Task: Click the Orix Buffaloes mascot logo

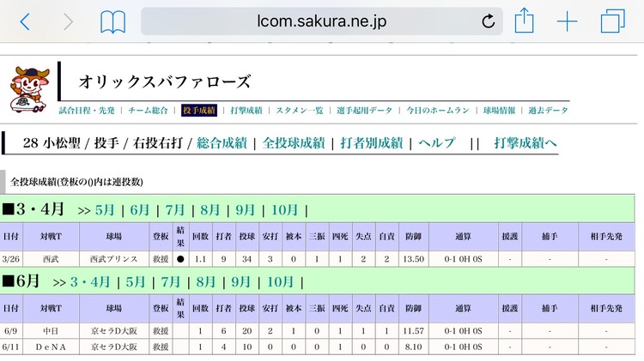Action: pos(30,89)
